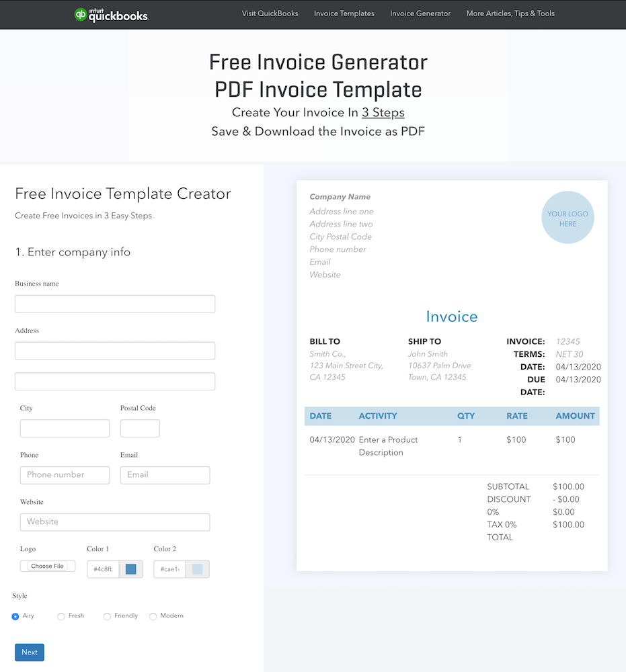Click the Phone number input field

pos(65,475)
